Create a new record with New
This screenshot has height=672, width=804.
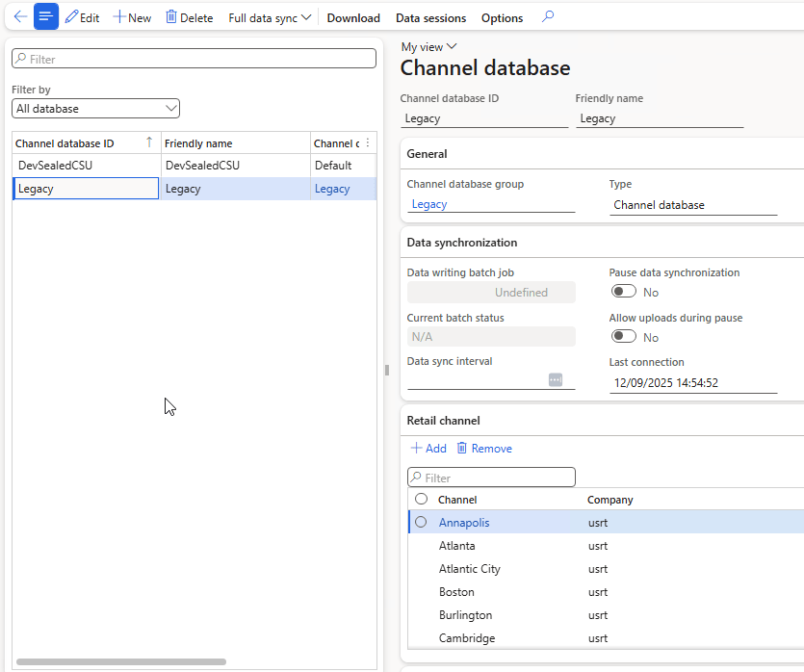click(132, 17)
